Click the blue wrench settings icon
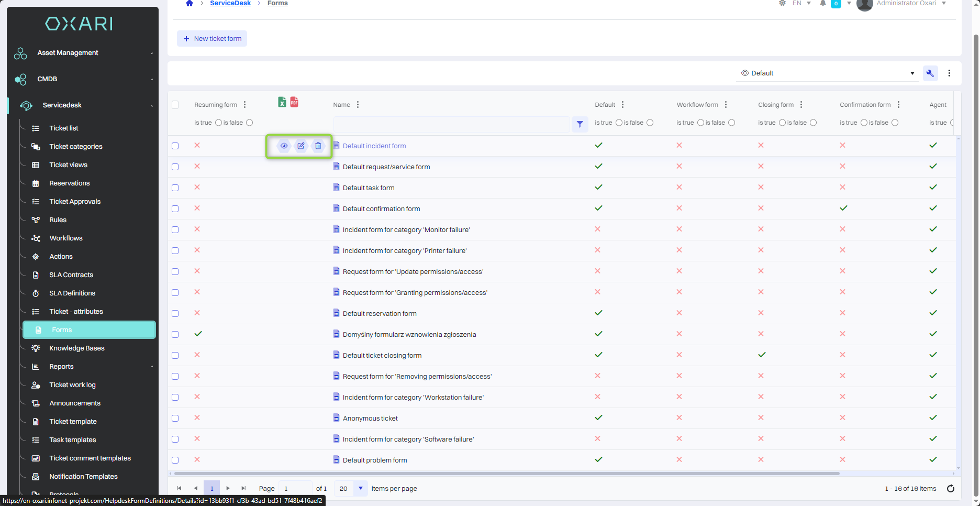 [x=930, y=73]
